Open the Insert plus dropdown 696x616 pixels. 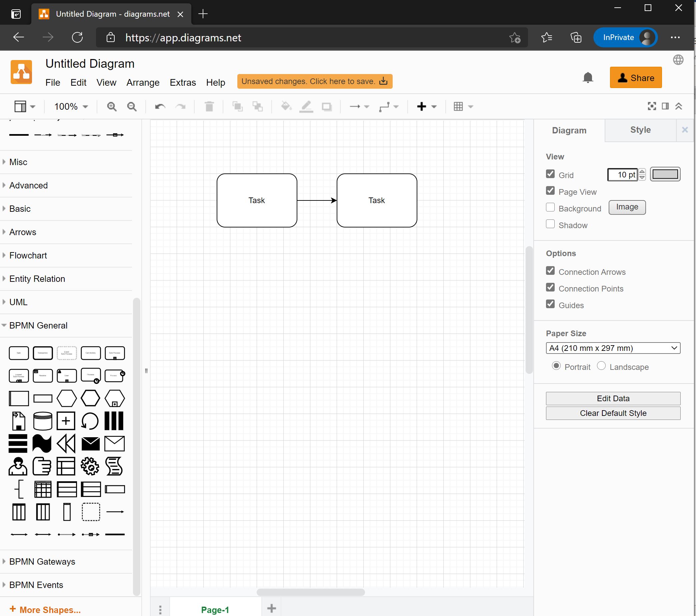tap(427, 107)
